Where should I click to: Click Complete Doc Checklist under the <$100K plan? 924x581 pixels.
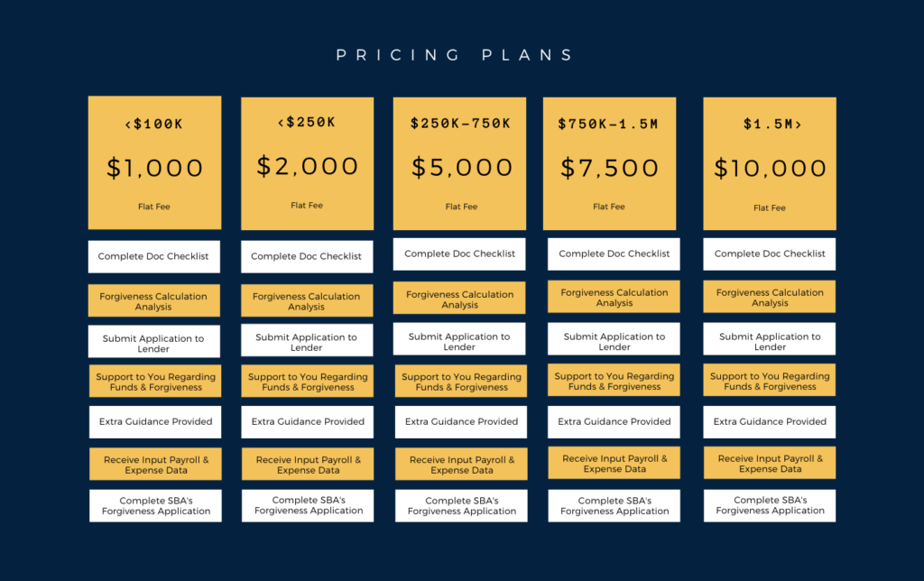[153, 256]
